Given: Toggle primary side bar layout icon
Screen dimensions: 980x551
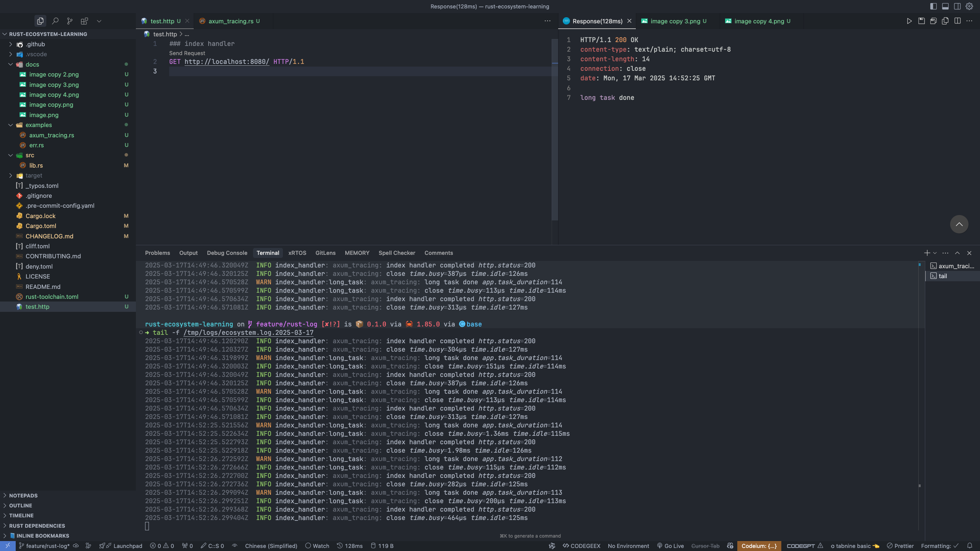Looking at the screenshot, I should 933,6.
